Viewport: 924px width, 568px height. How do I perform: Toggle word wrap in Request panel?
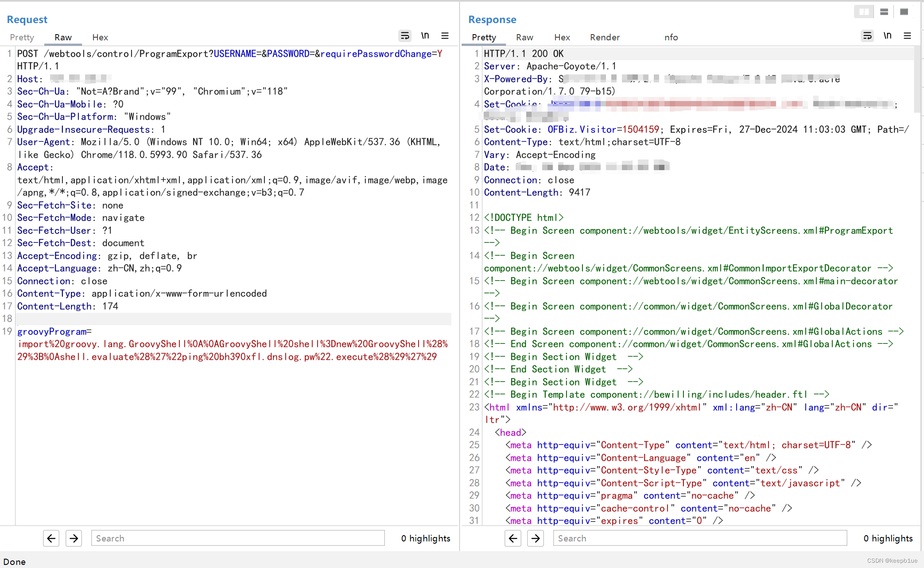pyautogui.click(x=405, y=36)
